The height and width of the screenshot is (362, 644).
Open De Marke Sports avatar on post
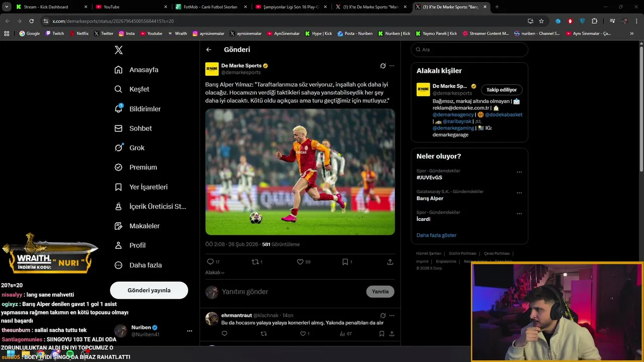point(212,69)
